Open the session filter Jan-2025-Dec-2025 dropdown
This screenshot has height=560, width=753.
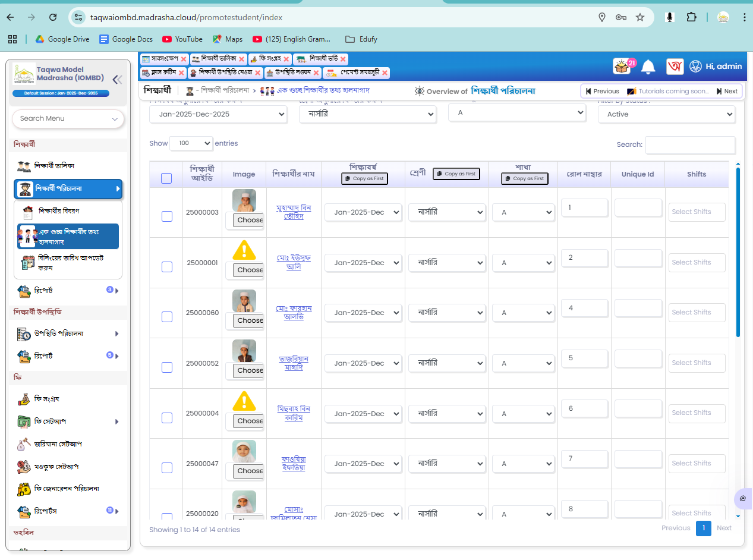click(218, 114)
